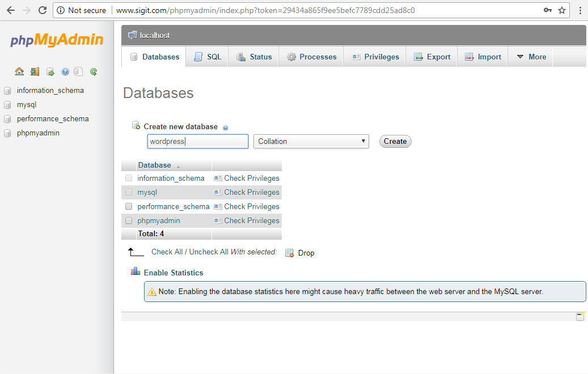Viewport: 588px width, 374px height.
Task: Open the query window icon
Action: coord(50,71)
